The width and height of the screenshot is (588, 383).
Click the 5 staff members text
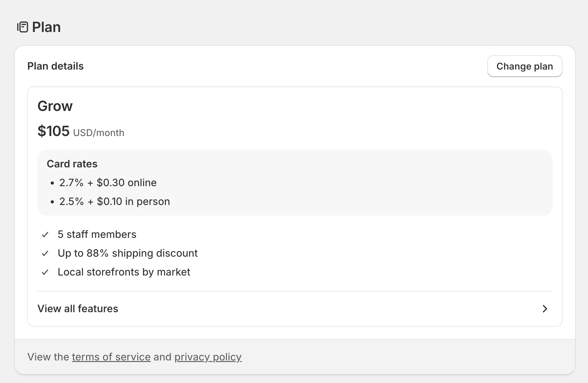click(97, 234)
